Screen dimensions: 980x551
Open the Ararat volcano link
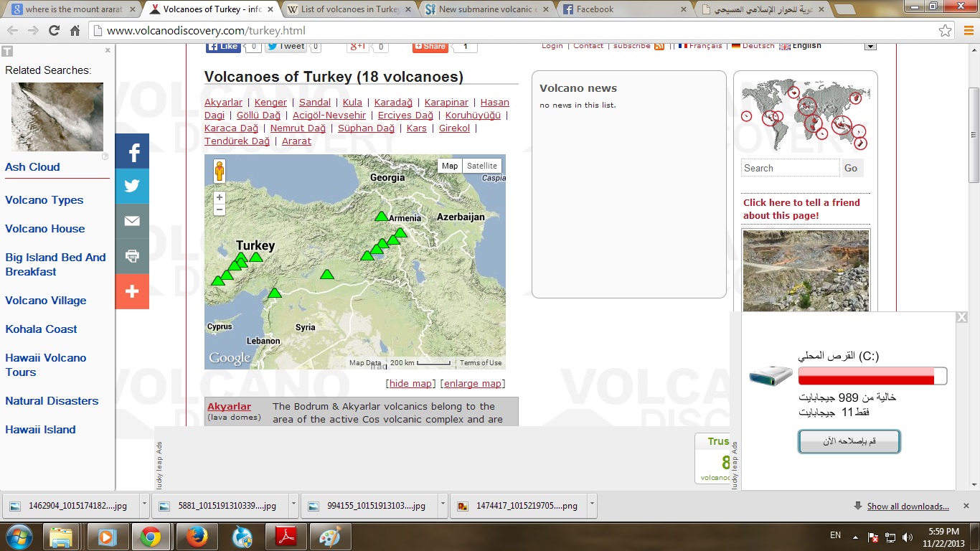(296, 141)
